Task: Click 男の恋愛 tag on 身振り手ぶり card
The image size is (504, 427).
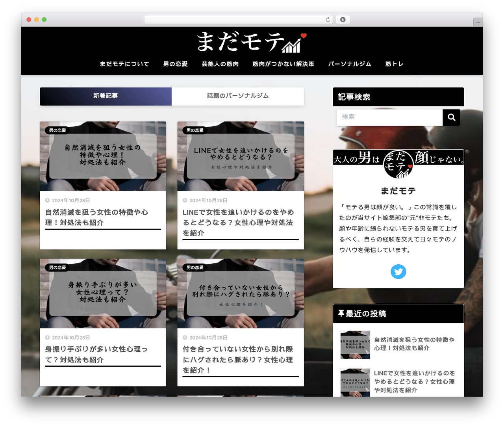Action: point(57,267)
